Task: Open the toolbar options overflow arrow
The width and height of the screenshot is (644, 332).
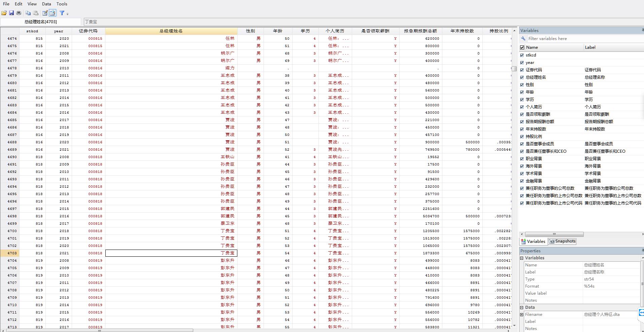Action: click(x=68, y=14)
